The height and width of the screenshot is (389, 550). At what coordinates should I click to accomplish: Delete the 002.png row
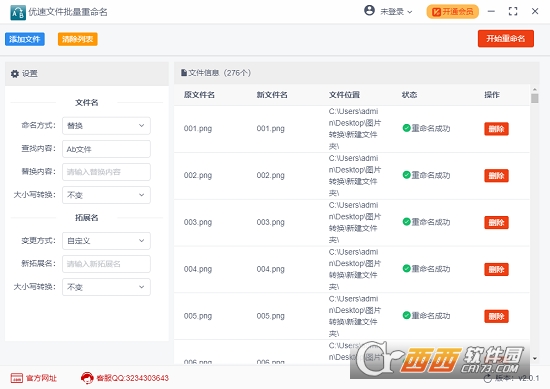(x=496, y=176)
